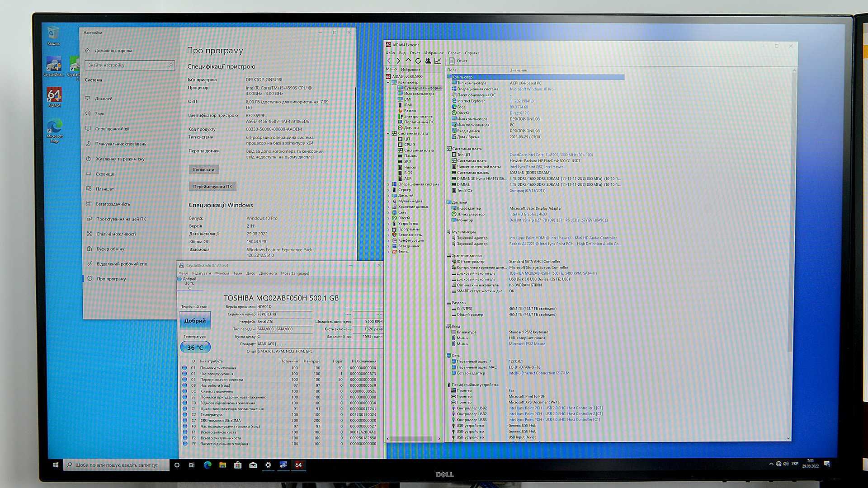Open the Отчет report button in AIDA64 toolbar
The width and height of the screenshot is (868, 488).
coord(458,61)
